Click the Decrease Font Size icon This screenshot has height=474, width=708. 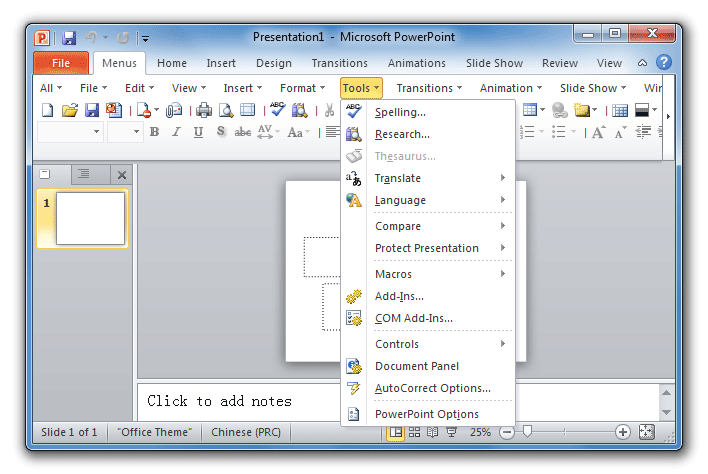[x=620, y=132]
